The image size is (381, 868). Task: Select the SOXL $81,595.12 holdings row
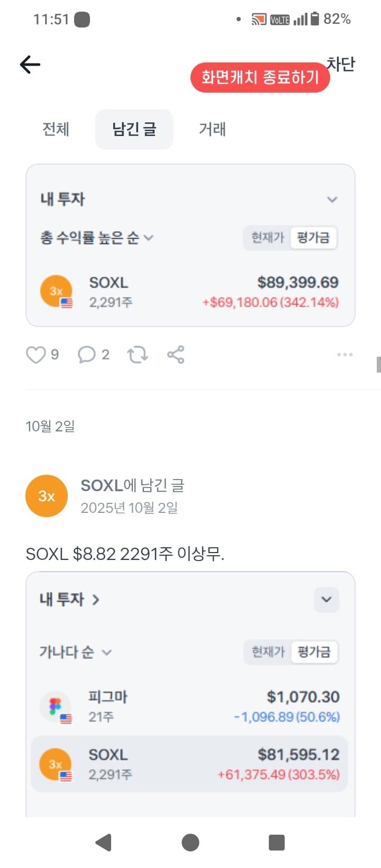[x=189, y=764]
